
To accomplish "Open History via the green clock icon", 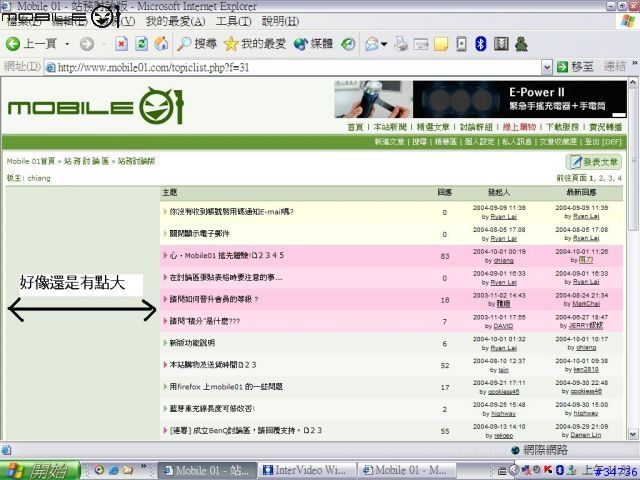I will (x=348, y=44).
